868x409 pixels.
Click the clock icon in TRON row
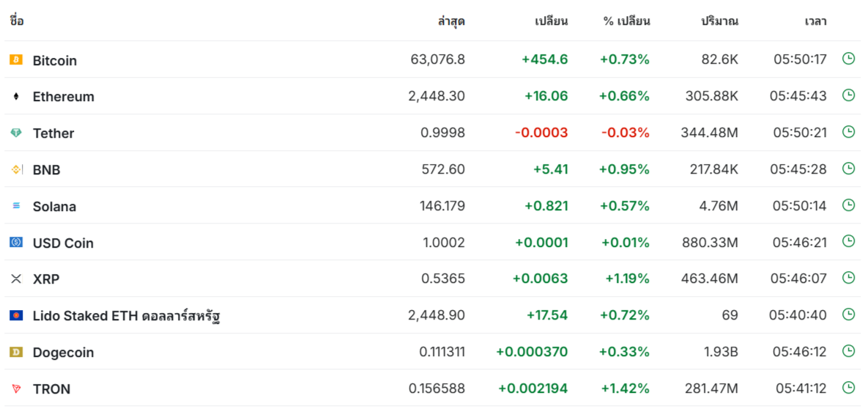(x=848, y=388)
